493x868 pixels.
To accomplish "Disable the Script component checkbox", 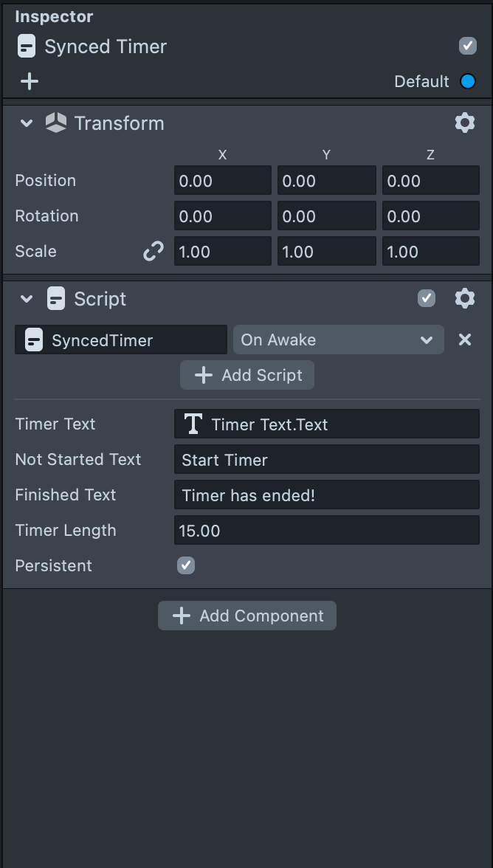I will [427, 298].
